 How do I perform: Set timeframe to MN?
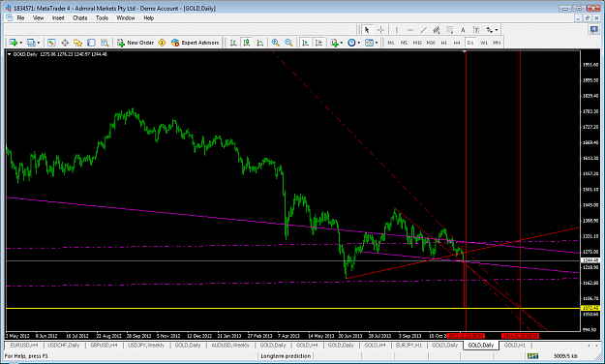[497, 43]
